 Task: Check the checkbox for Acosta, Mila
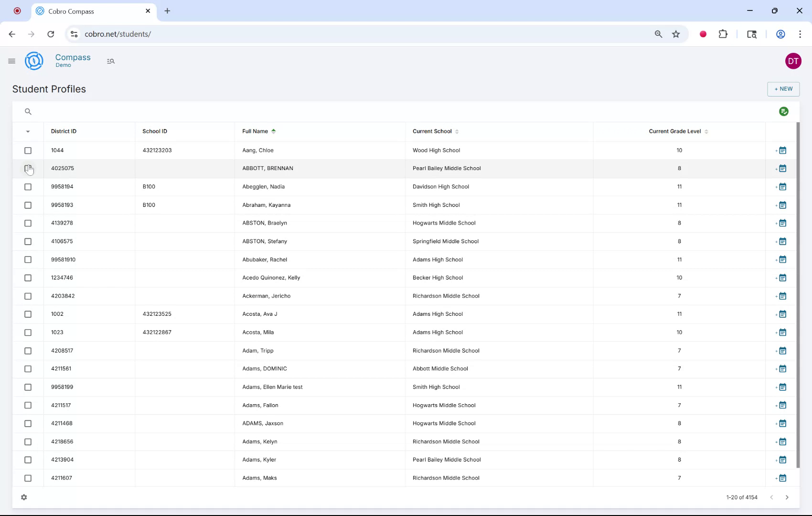(28, 333)
